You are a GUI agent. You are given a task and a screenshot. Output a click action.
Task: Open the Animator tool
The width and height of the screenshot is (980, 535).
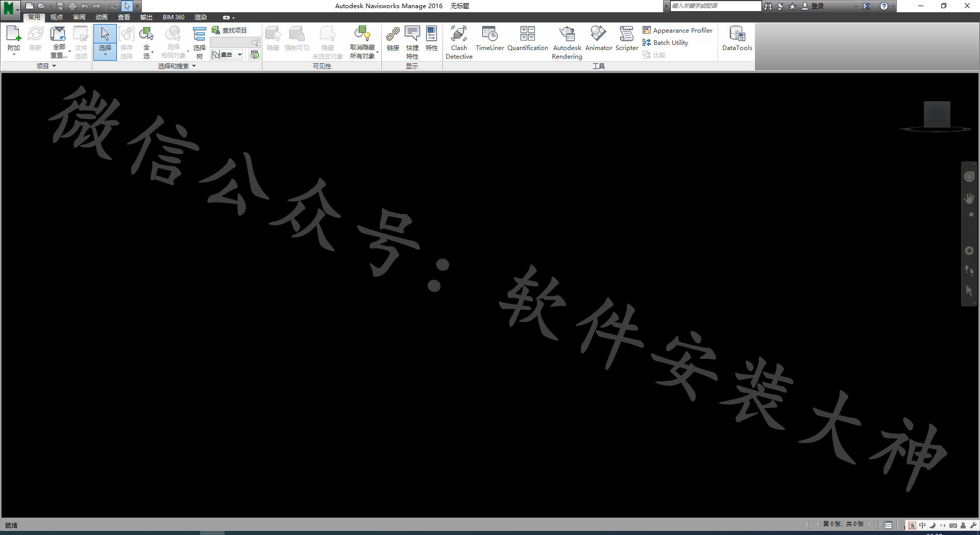[599, 39]
